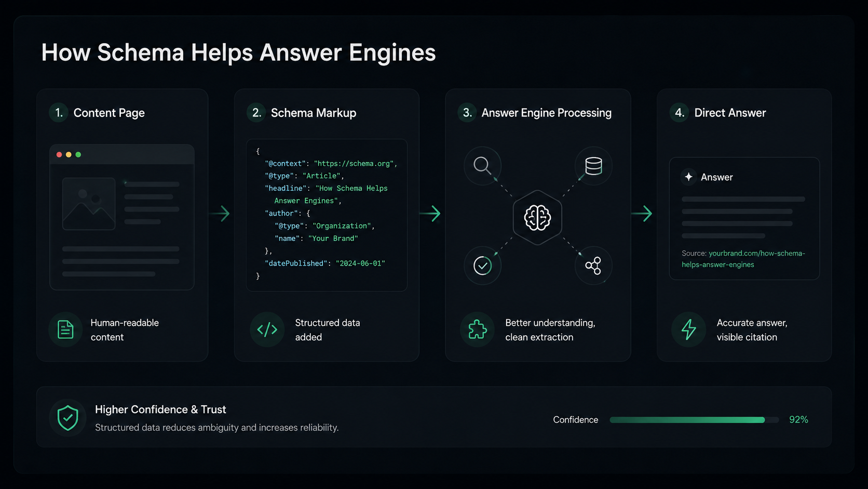Click the Answer label in the answer card

click(x=717, y=177)
